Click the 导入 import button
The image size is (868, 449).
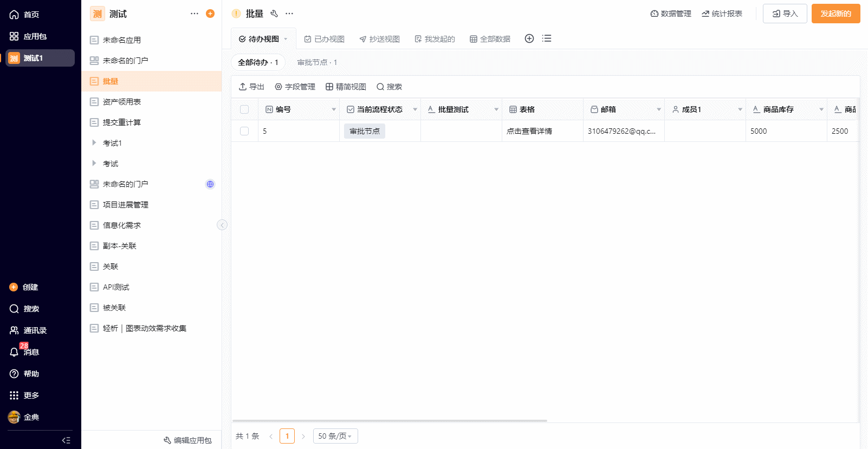click(785, 14)
